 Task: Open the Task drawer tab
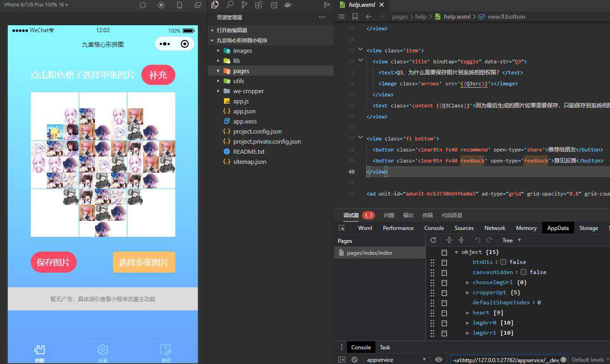(x=385, y=347)
